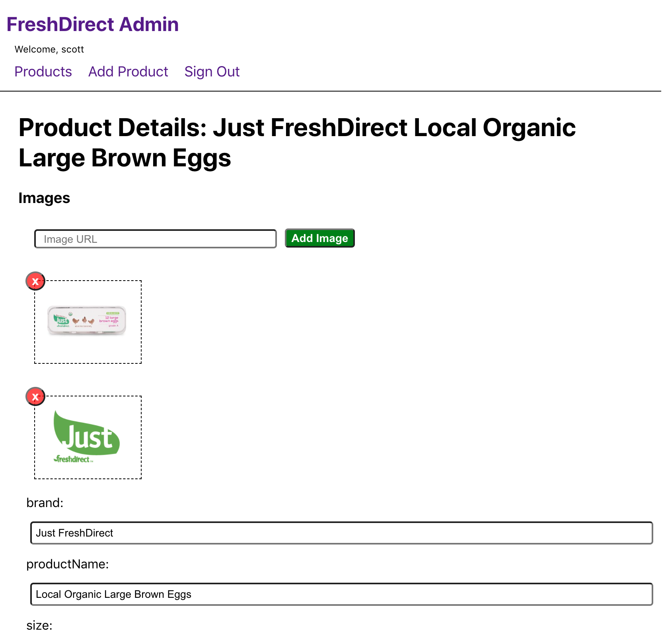Click the productName: field label
Screen dimensions: 662x644
(68, 564)
